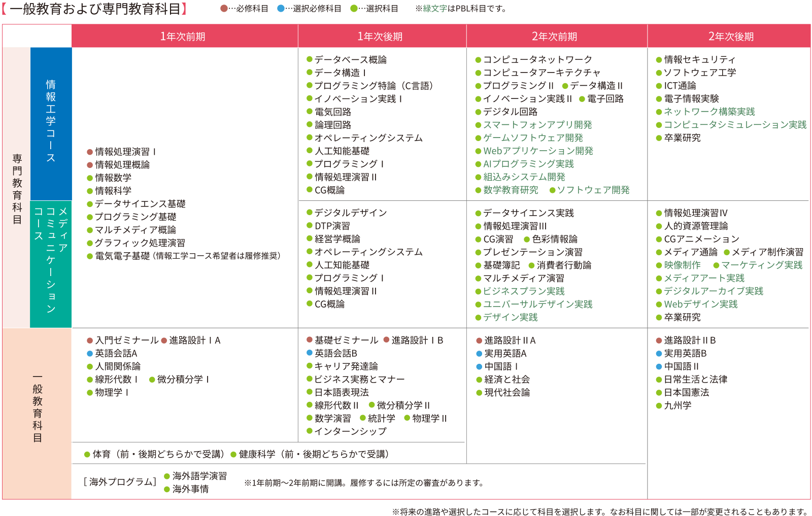The width and height of the screenshot is (812, 516).
Task: Select the course 情報セキュリティ
Action: pos(696,59)
